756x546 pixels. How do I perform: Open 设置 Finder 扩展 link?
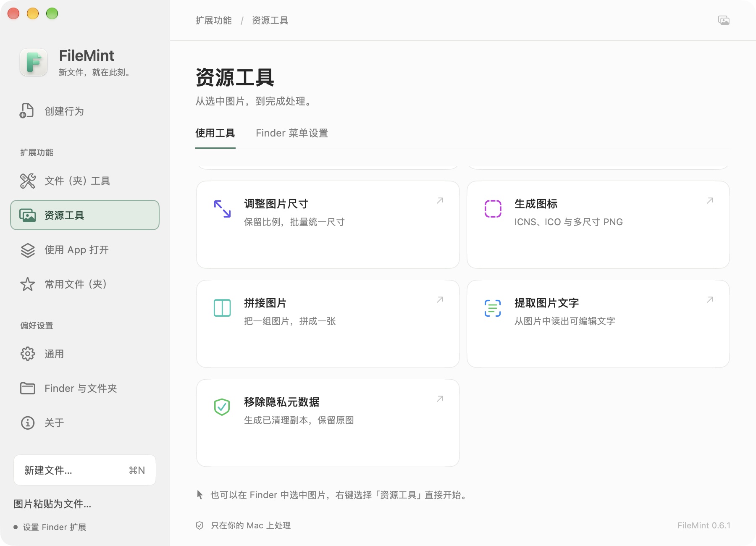pyautogui.click(x=54, y=527)
